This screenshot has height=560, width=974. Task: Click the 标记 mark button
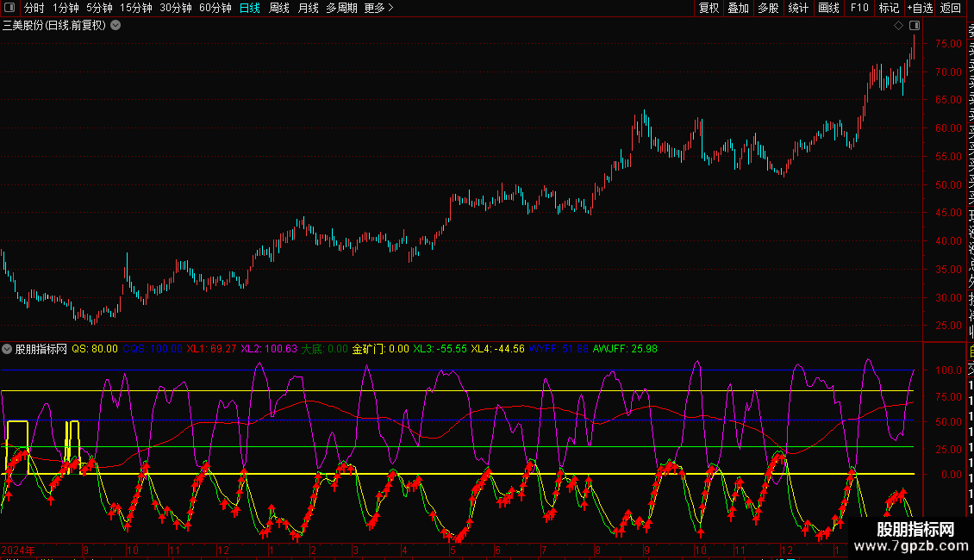889,8
